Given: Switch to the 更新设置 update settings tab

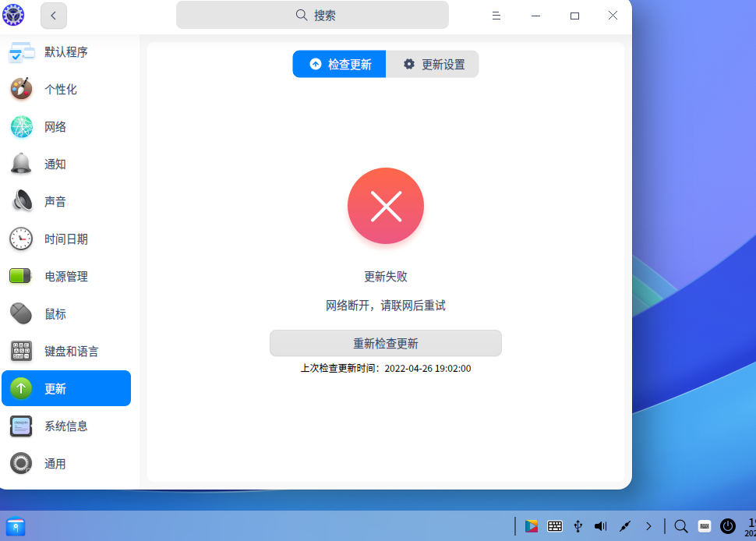Looking at the screenshot, I should click(x=433, y=64).
